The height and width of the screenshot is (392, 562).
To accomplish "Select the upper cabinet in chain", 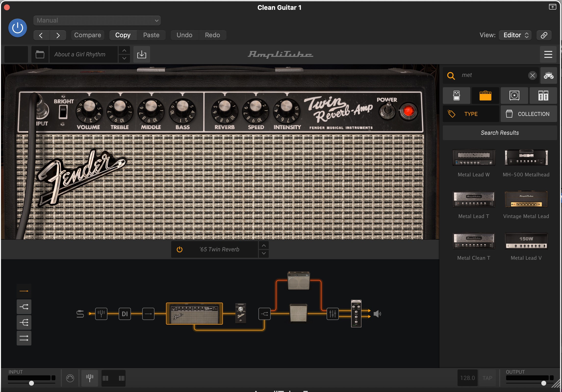I will 299,281.
